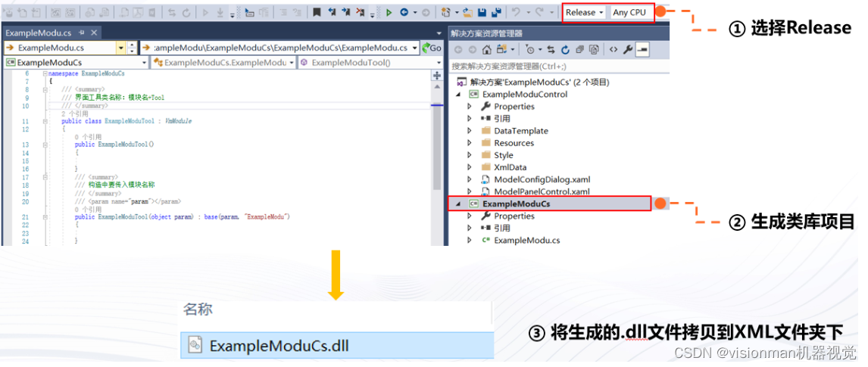Expand the DataTemplate folder
Image resolution: width=868 pixels, height=367 pixels.
pos(470,131)
